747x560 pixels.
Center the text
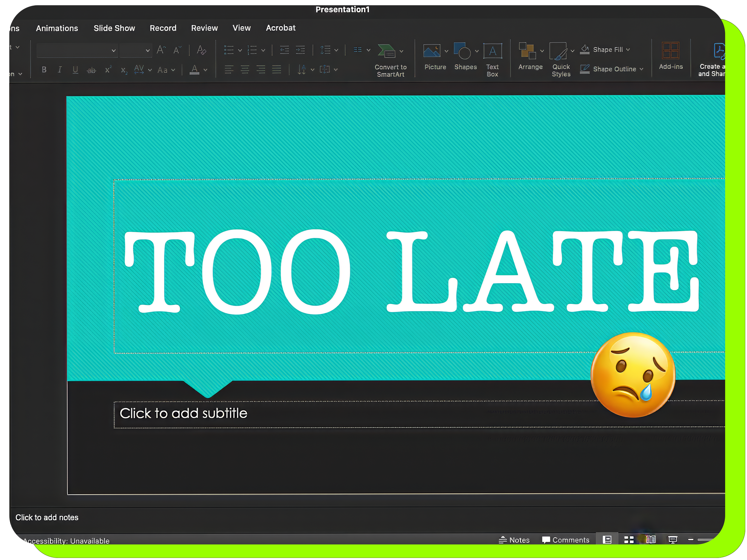[244, 70]
